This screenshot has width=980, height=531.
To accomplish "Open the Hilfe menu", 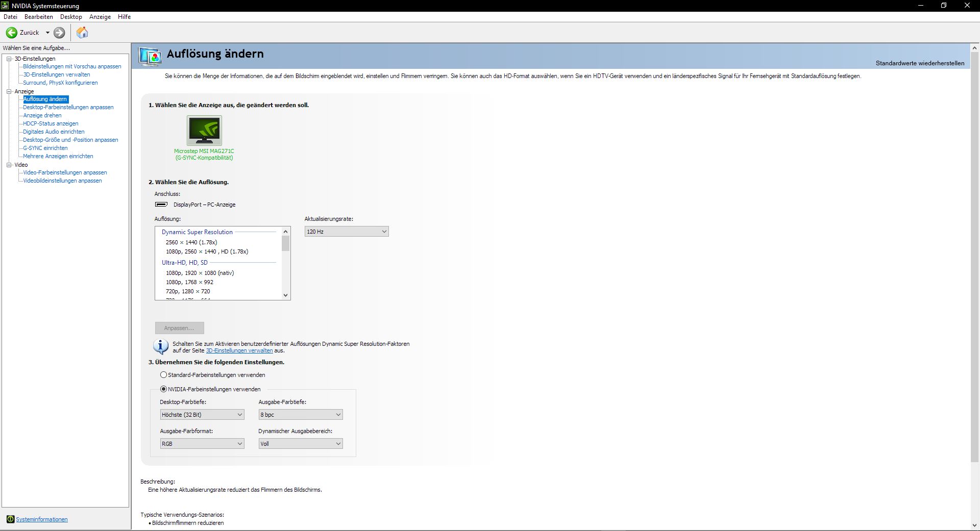I will pyautogui.click(x=125, y=17).
